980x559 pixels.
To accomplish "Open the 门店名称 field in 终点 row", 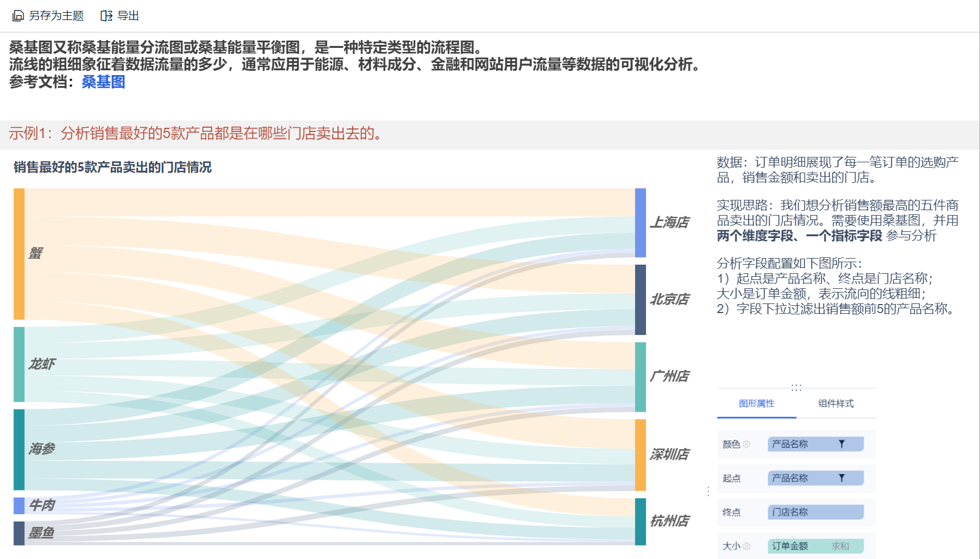I will [x=815, y=512].
